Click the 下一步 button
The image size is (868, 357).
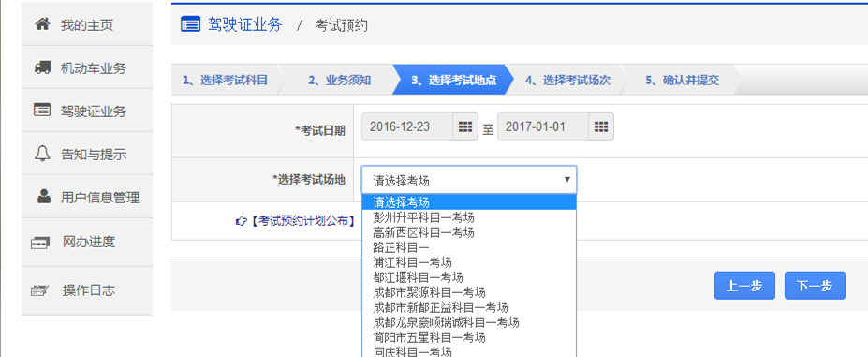815,286
